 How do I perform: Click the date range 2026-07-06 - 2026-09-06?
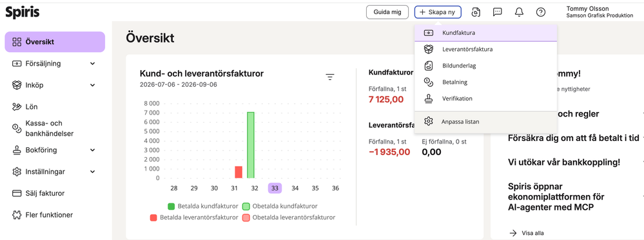click(179, 84)
